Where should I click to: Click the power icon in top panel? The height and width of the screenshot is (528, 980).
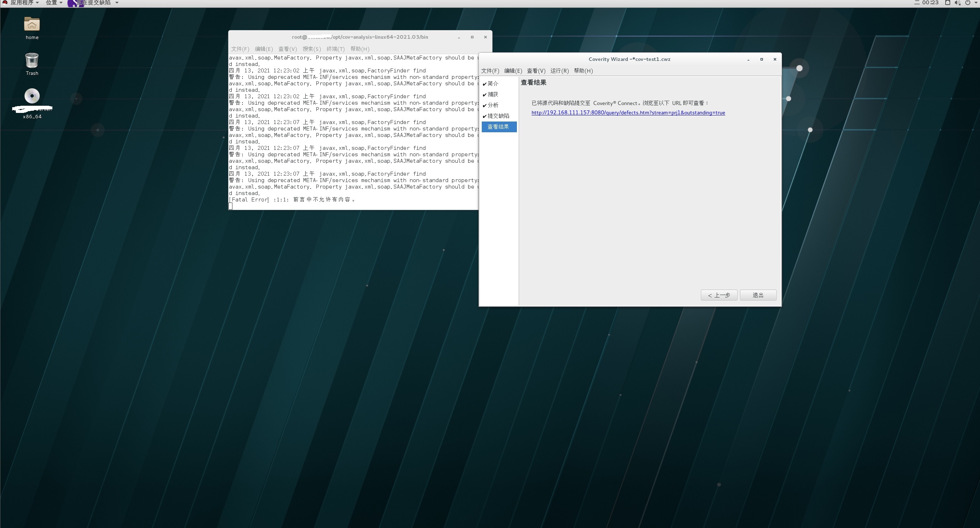pyautogui.click(x=967, y=3)
